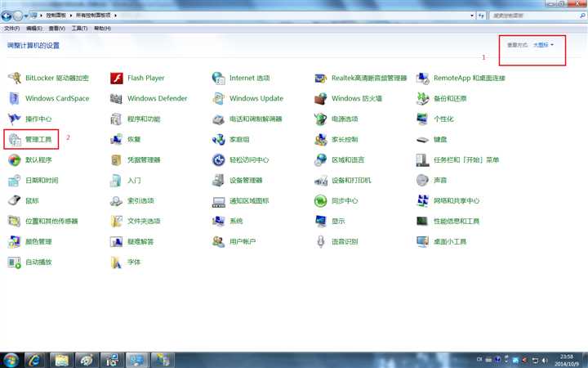Open the Windows Start button

pyautogui.click(x=11, y=360)
